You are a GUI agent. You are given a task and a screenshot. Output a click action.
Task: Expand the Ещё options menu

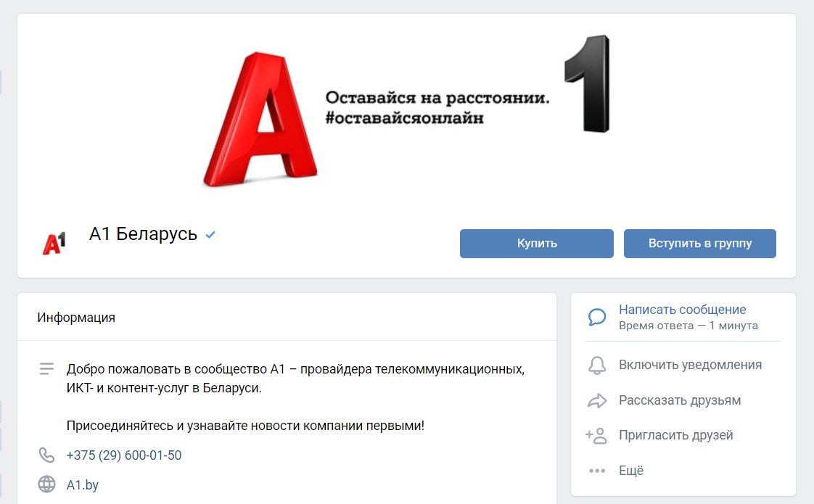[630, 471]
